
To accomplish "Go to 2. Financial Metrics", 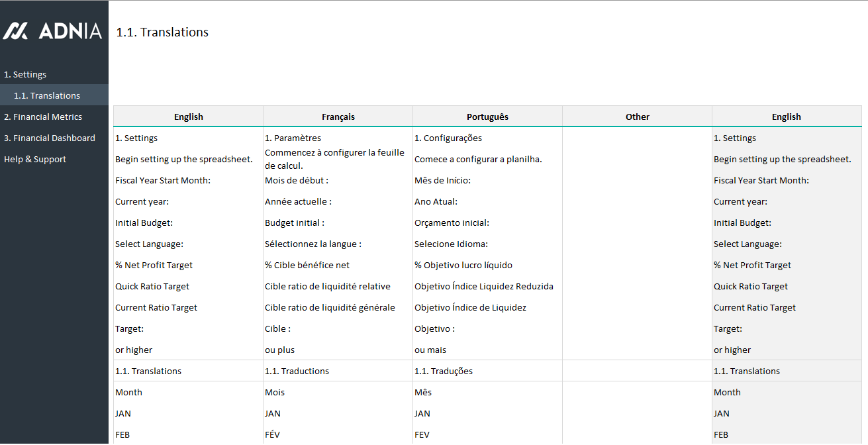I will [43, 117].
